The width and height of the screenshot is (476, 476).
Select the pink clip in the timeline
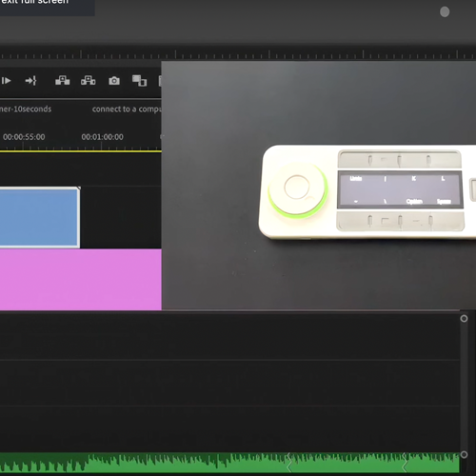[81, 280]
